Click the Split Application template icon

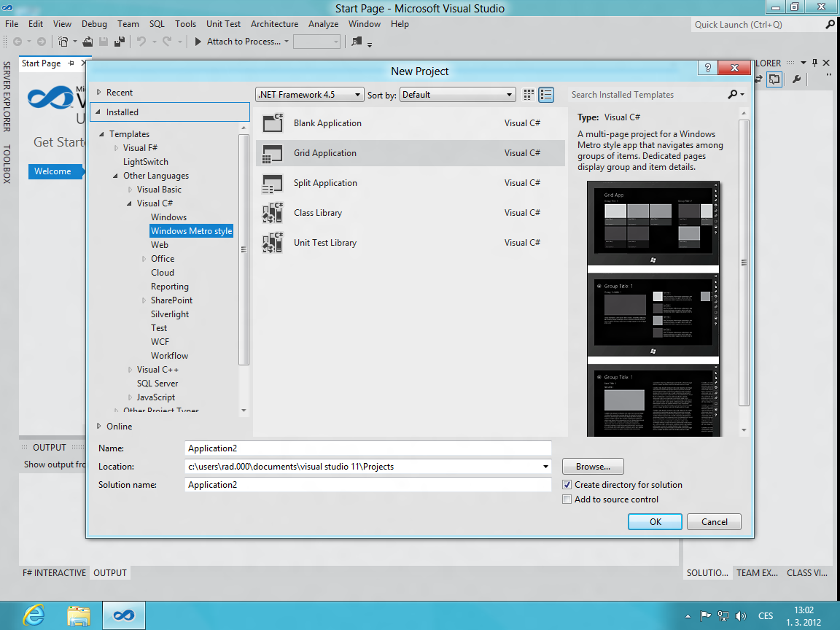273,183
